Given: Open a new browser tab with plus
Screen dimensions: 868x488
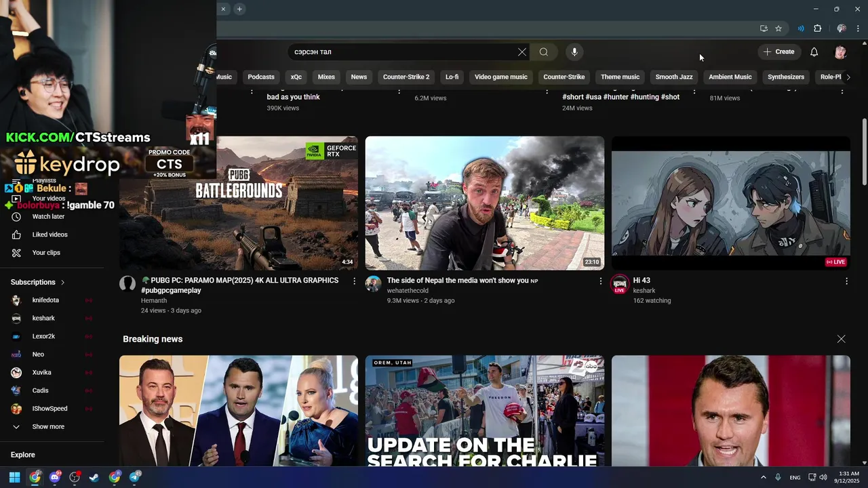Looking at the screenshot, I should pyautogui.click(x=239, y=9).
